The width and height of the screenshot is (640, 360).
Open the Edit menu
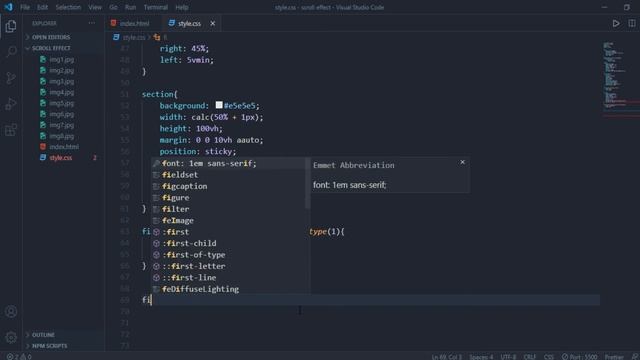coord(42,7)
